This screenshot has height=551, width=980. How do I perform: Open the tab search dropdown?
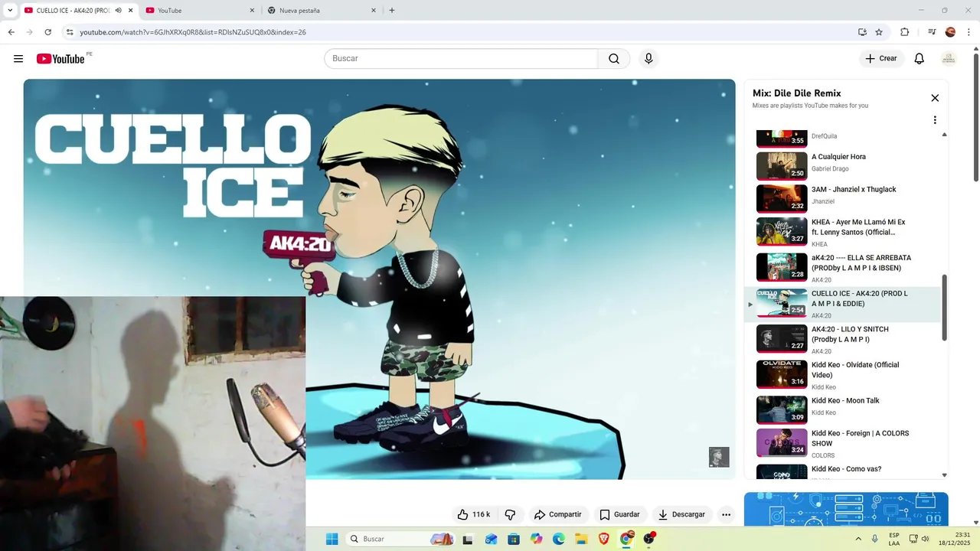tap(10, 11)
